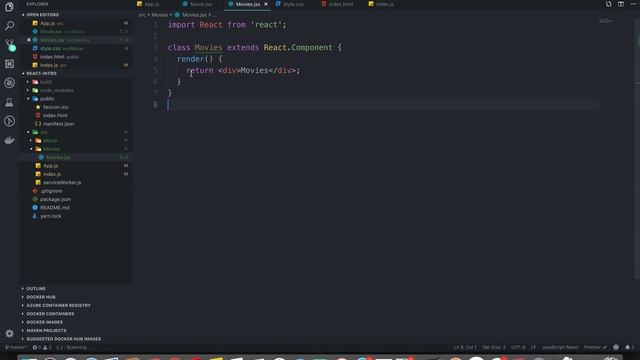Open the More Actions ellipsis in editor title
The height and width of the screenshot is (360, 640).
click(633, 4)
